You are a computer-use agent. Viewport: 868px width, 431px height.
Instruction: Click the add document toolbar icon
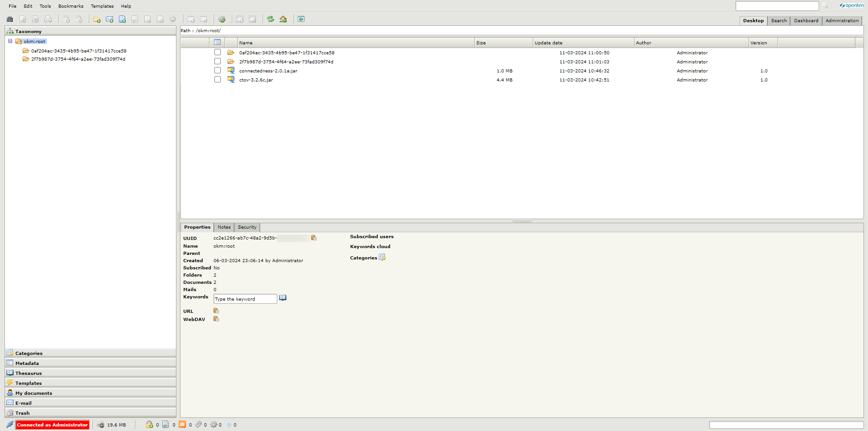(x=122, y=19)
